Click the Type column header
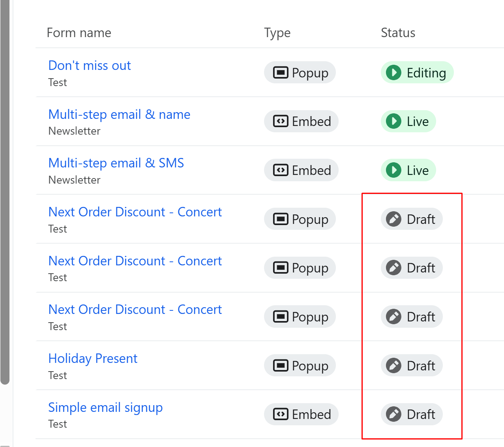This screenshot has height=447, width=504. 277,33
